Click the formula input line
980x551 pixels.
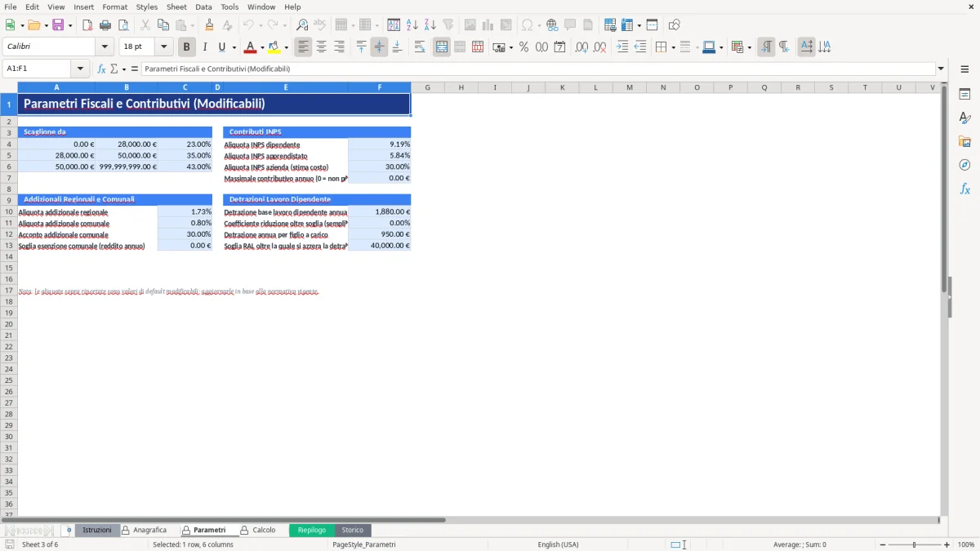pyautogui.click(x=537, y=69)
